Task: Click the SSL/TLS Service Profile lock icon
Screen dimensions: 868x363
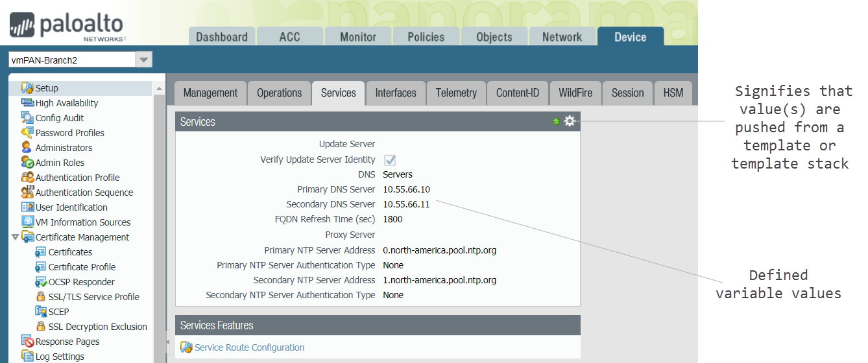Action: pyautogui.click(x=40, y=297)
